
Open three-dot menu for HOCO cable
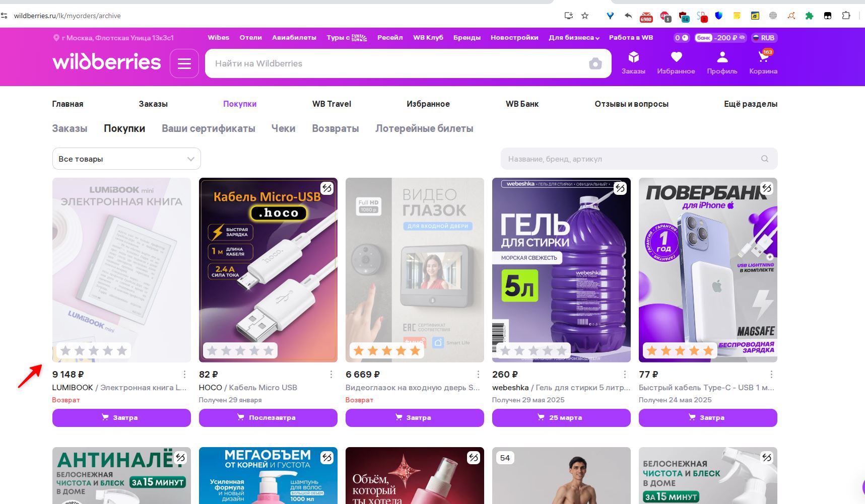331,374
